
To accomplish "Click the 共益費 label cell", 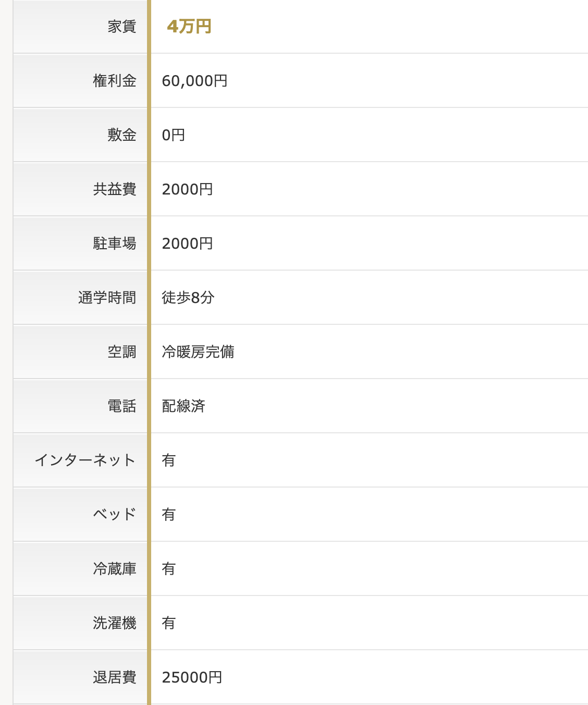I will tap(115, 189).
